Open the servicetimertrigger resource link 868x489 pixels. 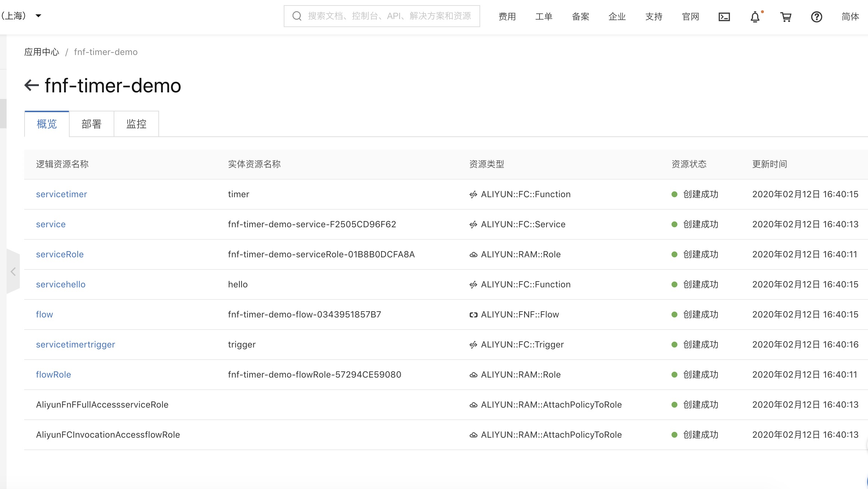pos(76,345)
